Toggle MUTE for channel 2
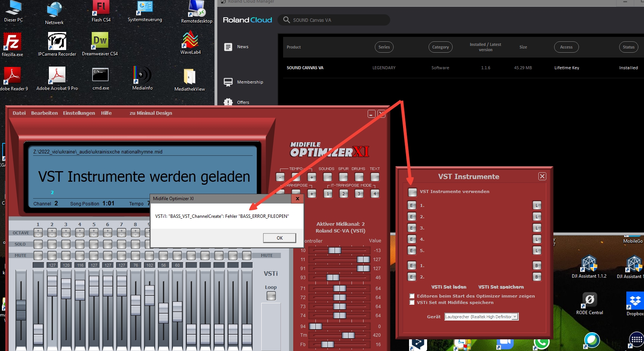The height and width of the screenshot is (351, 644). click(52, 255)
